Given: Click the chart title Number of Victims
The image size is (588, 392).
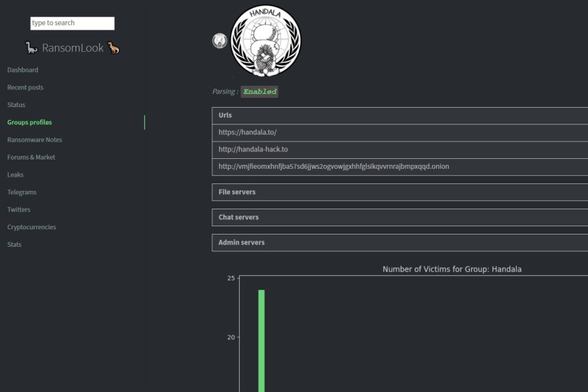Looking at the screenshot, I should tap(452, 269).
